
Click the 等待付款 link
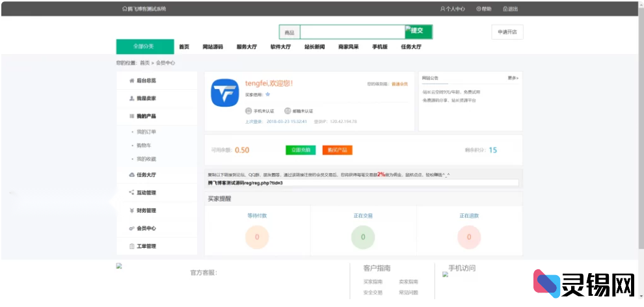pos(257,215)
